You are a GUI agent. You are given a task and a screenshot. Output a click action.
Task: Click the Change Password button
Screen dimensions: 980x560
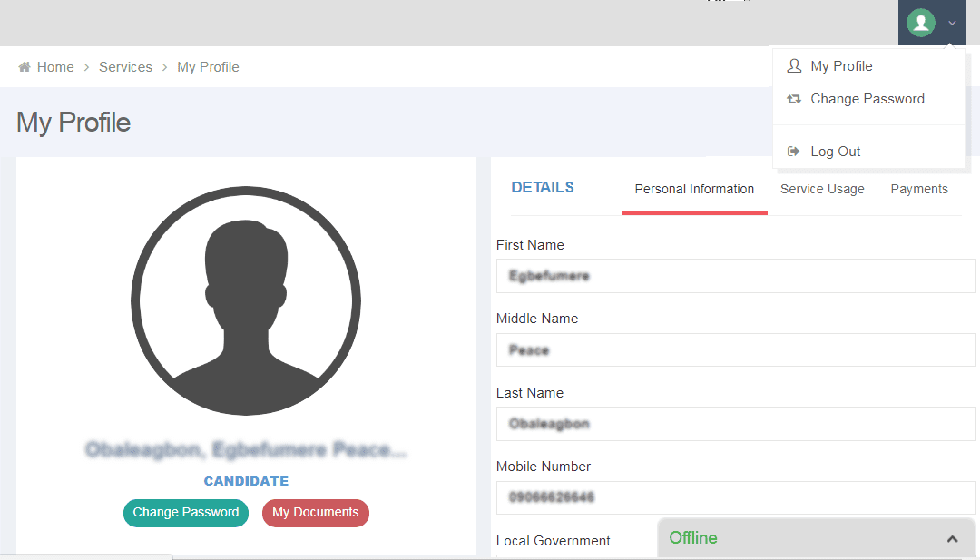pyautogui.click(x=185, y=513)
